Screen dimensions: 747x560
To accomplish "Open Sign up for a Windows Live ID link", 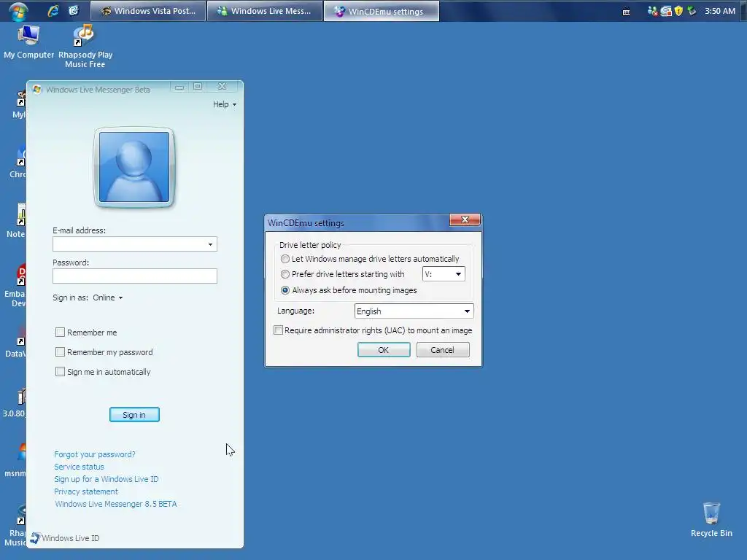I will tap(107, 479).
